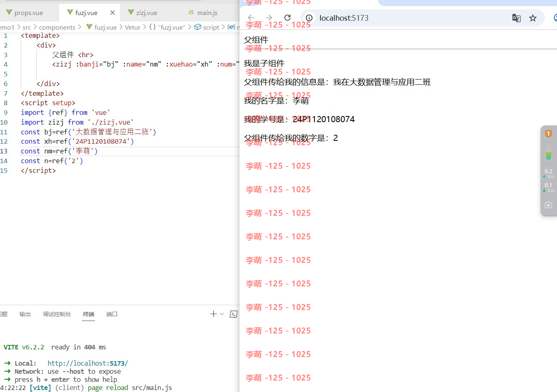Click the <zizj :banji="bj" code line
The image size is (557, 392).
point(145,64)
